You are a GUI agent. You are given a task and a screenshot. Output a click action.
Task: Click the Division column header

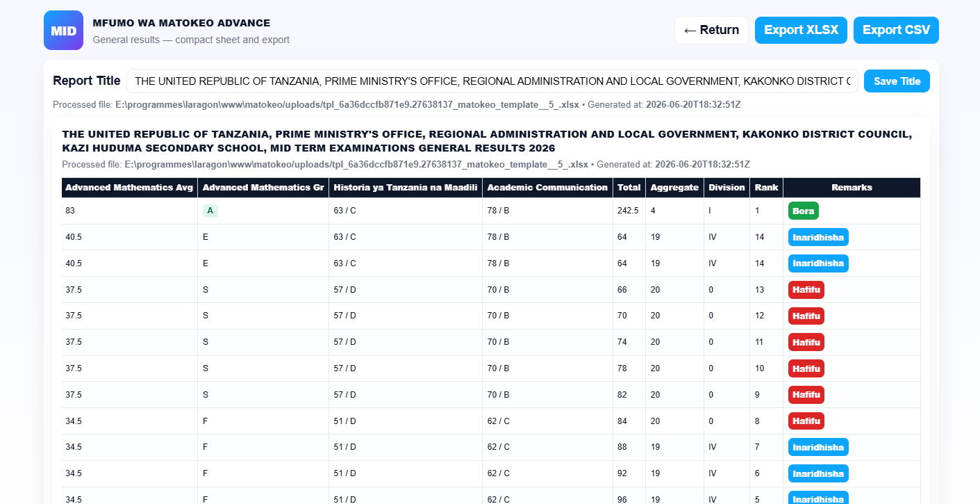pos(726,188)
